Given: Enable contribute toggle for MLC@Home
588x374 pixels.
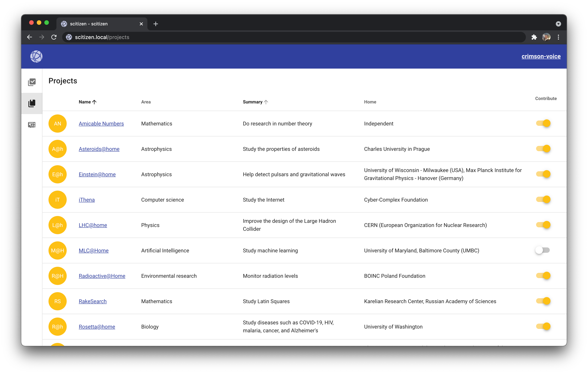Looking at the screenshot, I should (x=542, y=250).
